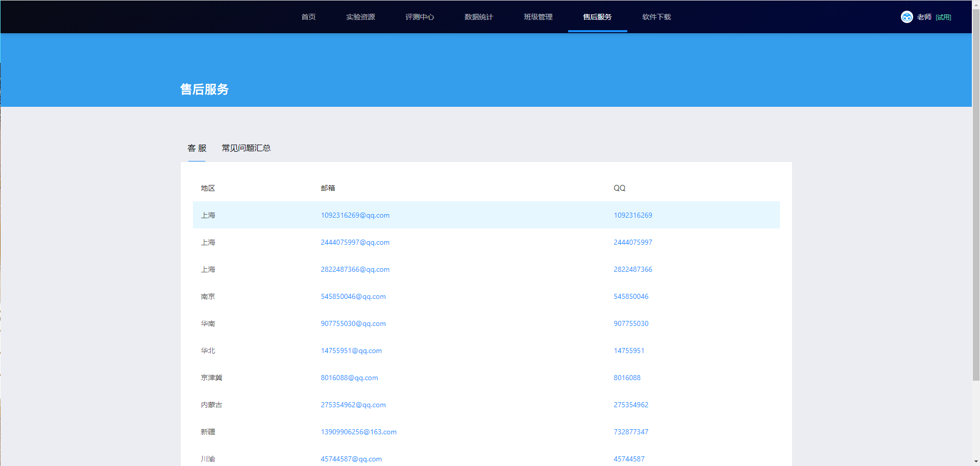This screenshot has height=466, width=980.
Task: Click the teacher avatar icon
Action: point(906,17)
